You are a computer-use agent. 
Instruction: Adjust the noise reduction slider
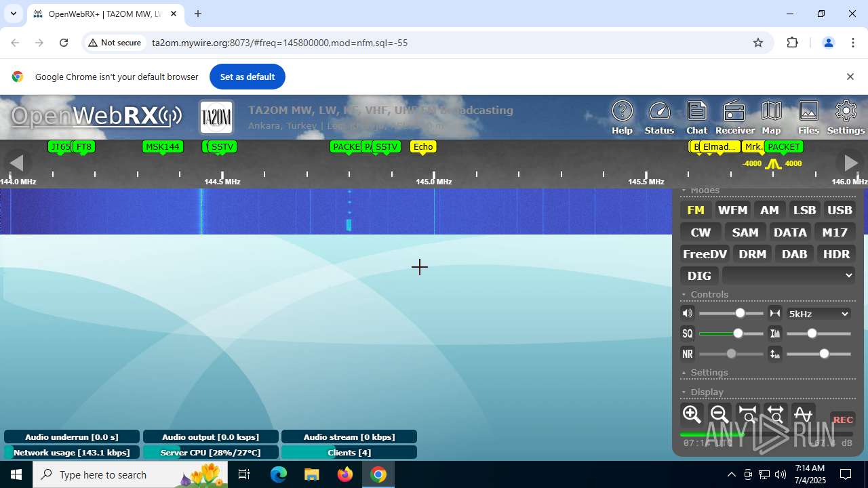click(x=731, y=354)
